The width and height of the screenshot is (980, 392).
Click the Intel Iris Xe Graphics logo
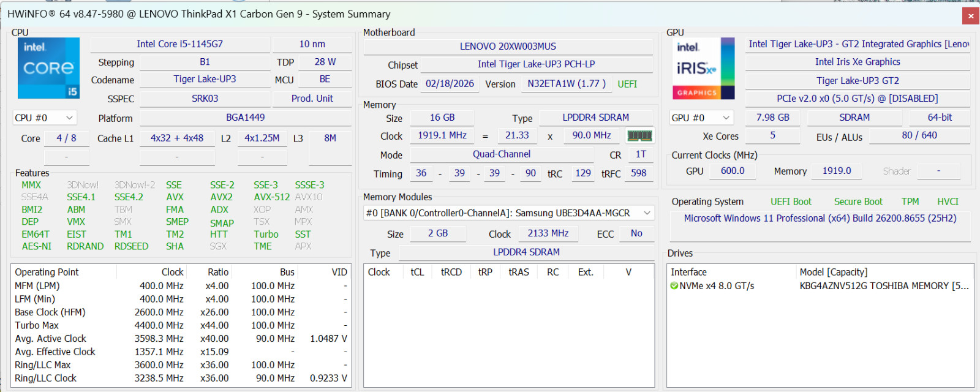705,68
